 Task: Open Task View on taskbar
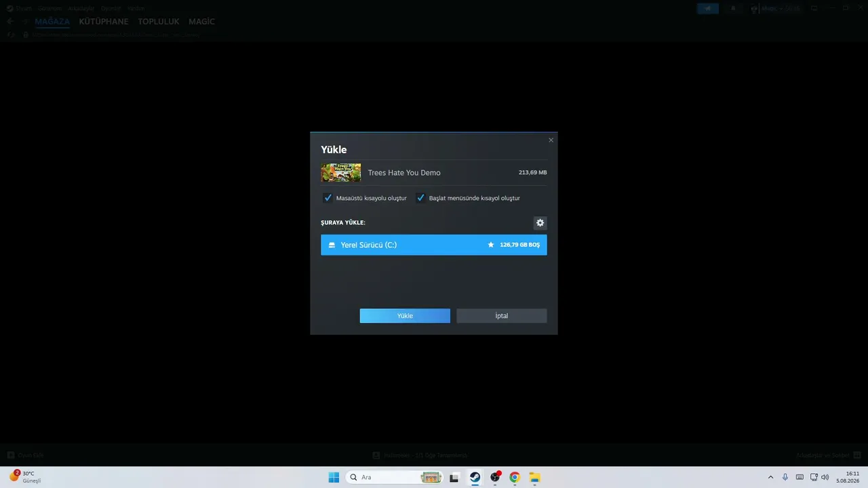coord(454,477)
